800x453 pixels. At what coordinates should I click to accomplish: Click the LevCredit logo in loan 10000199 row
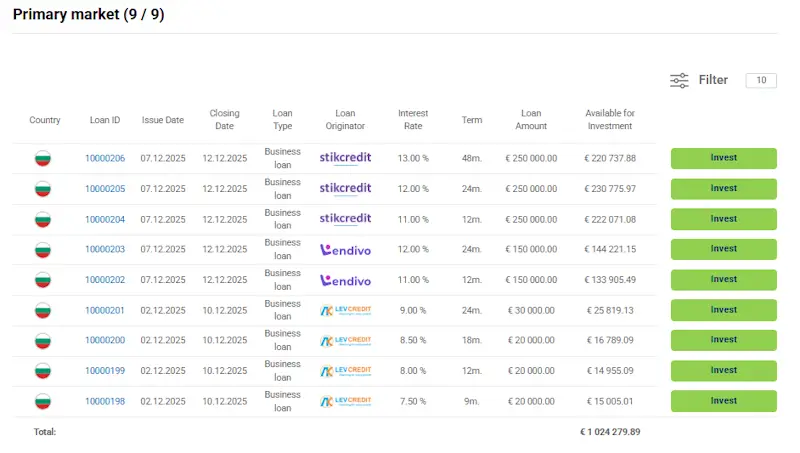(345, 371)
